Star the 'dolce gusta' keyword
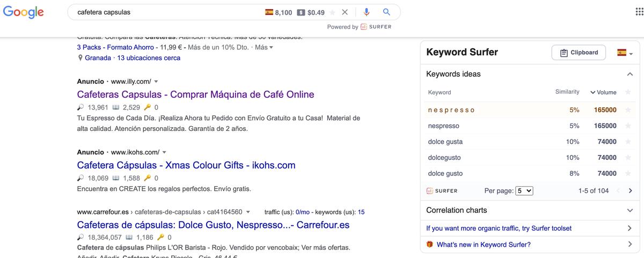Viewport: 644px width, 258px height. 628,142
